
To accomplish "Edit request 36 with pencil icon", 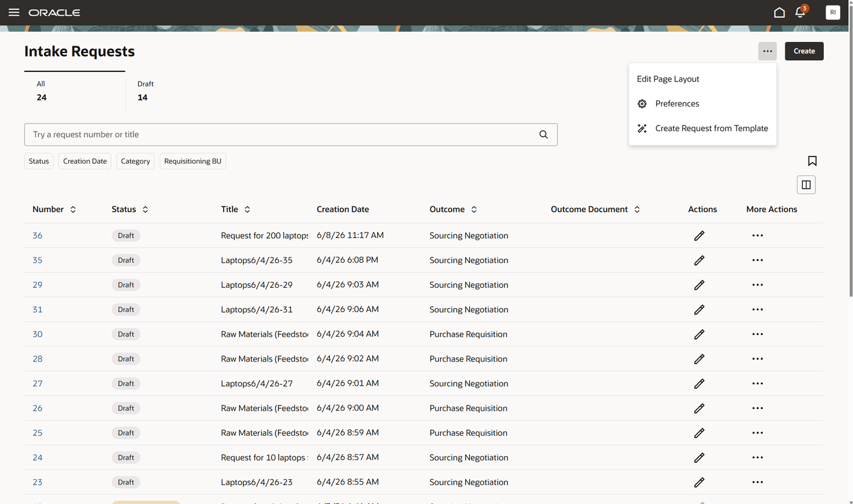I will point(699,236).
